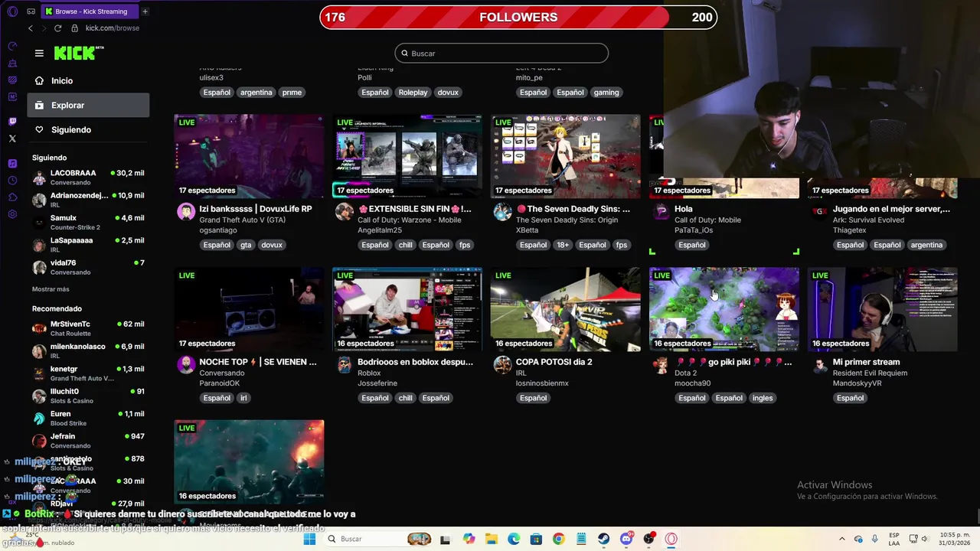The width and height of the screenshot is (980, 551).
Task: Open Mi primer stream thumbnail
Action: pyautogui.click(x=882, y=309)
